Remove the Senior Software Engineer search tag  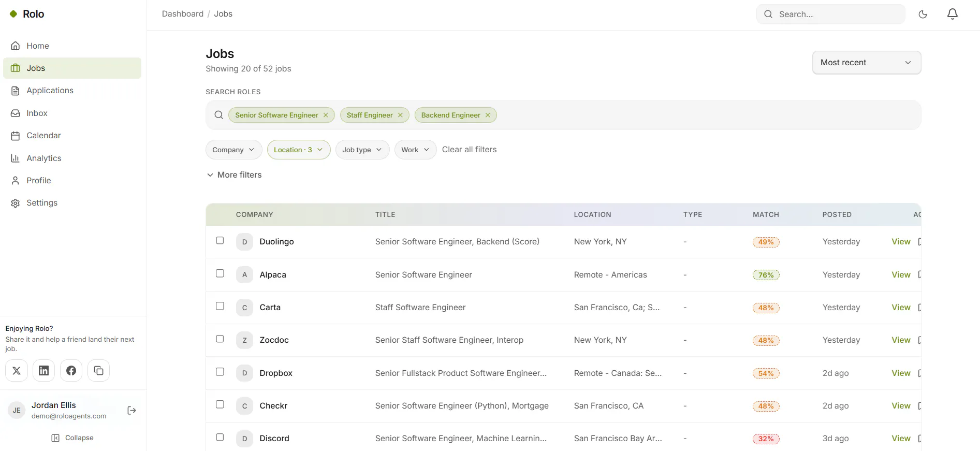click(x=326, y=115)
